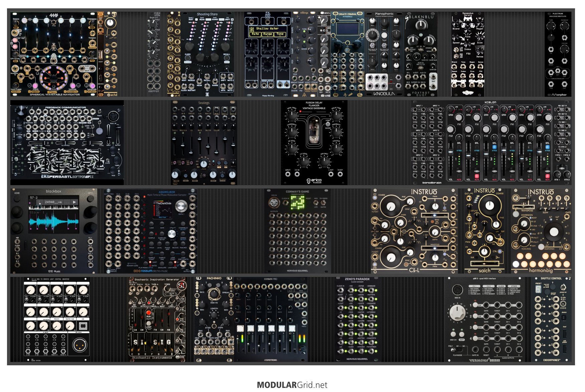
Task: Toggle the channel 6 MUTE button on Xcelon
Action: click(547, 176)
